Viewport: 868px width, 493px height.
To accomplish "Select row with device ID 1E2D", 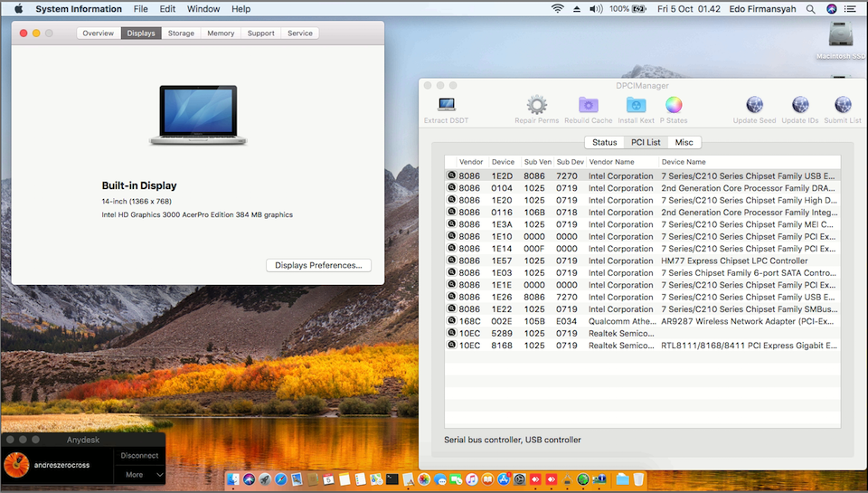I will click(x=642, y=175).
